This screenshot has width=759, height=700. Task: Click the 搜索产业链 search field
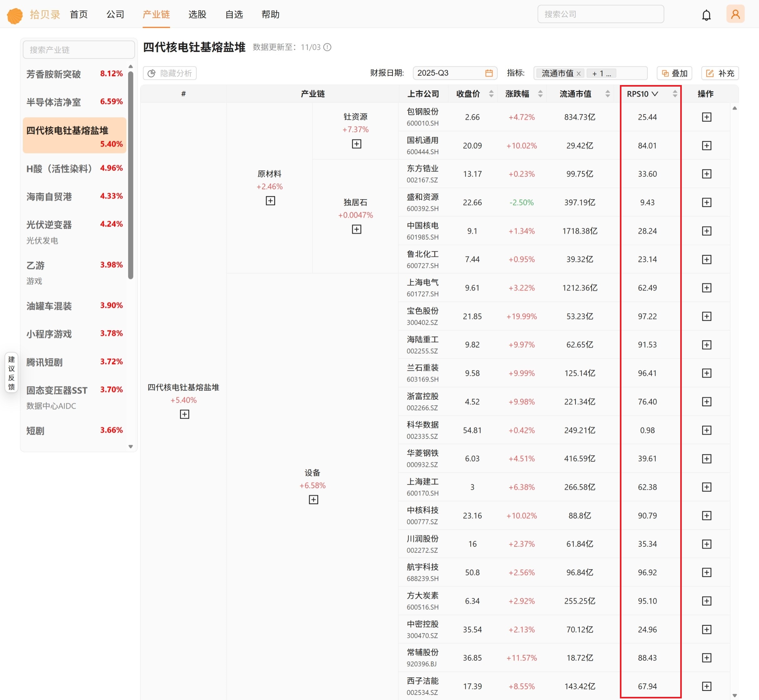(x=79, y=50)
